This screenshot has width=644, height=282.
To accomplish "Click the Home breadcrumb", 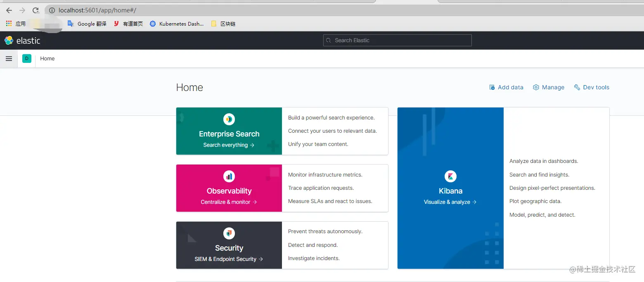I will coord(47,59).
